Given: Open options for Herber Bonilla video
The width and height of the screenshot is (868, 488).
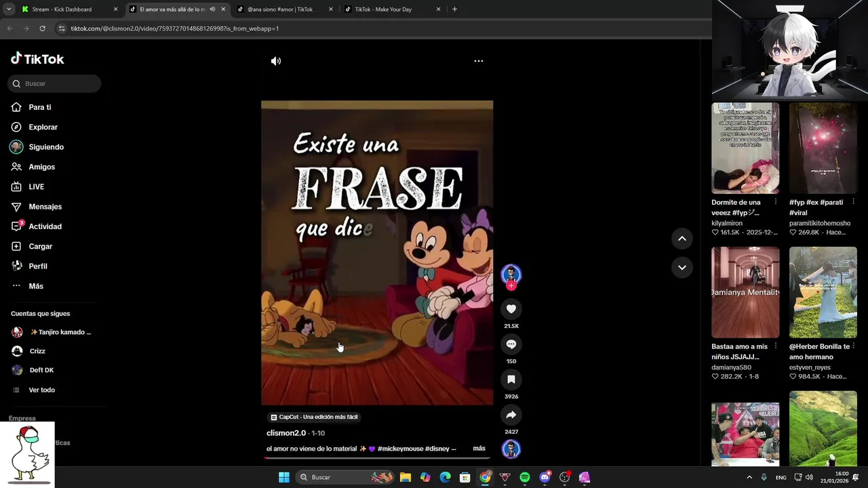Looking at the screenshot, I should click(x=853, y=346).
